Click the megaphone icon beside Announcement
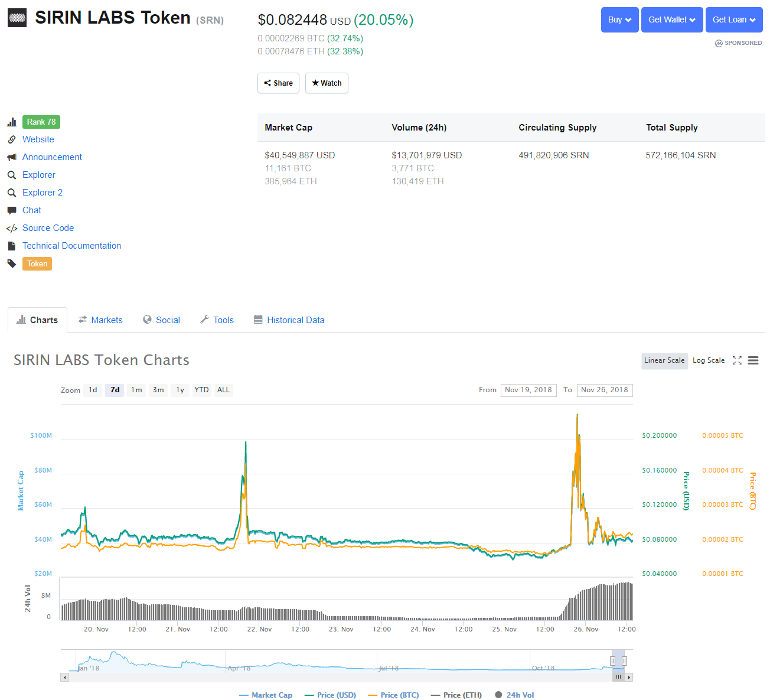770x700 pixels. coord(12,157)
